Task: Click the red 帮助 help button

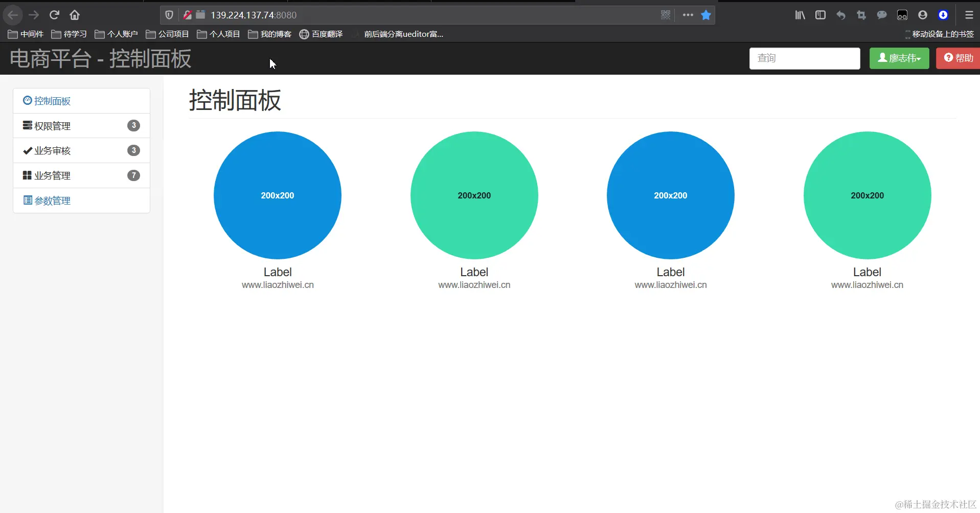Action: [x=958, y=58]
